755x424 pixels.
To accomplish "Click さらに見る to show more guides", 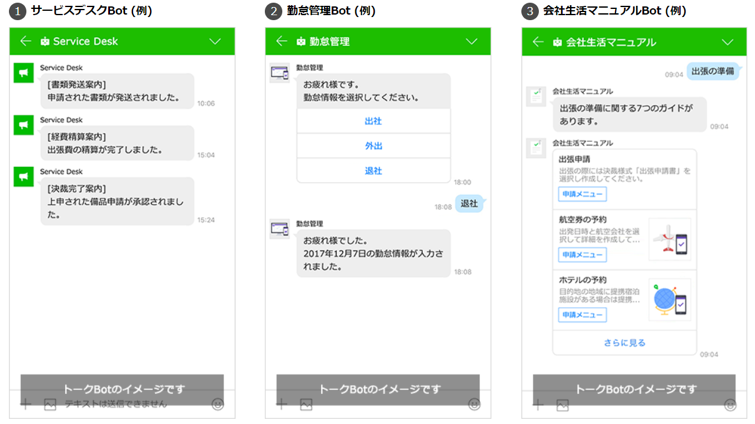I will tap(625, 343).
